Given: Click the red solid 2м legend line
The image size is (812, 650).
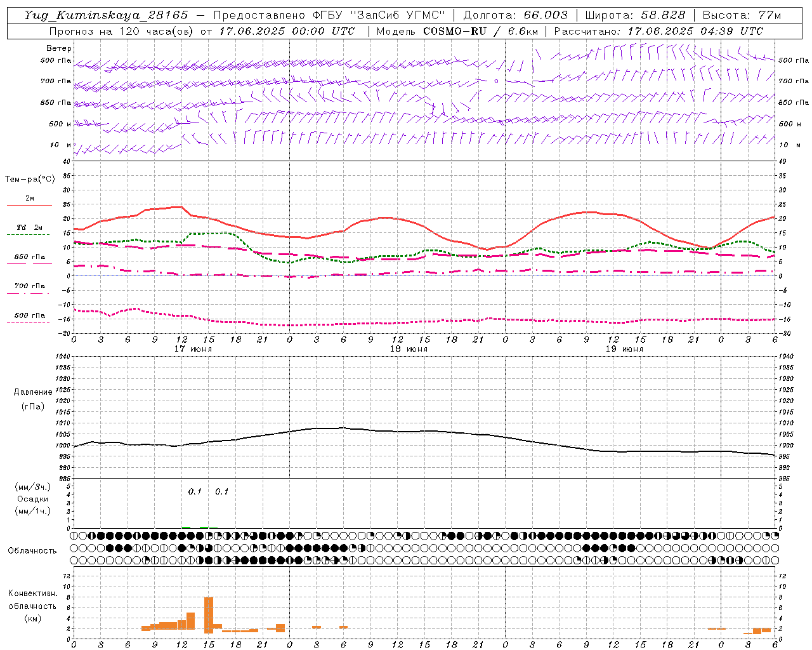Looking at the screenshot, I should point(29,205).
